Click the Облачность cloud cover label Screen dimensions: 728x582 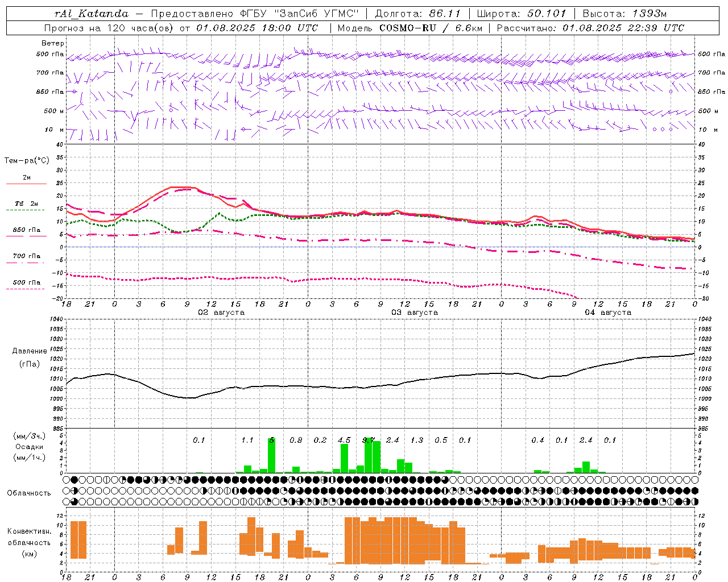29,493
